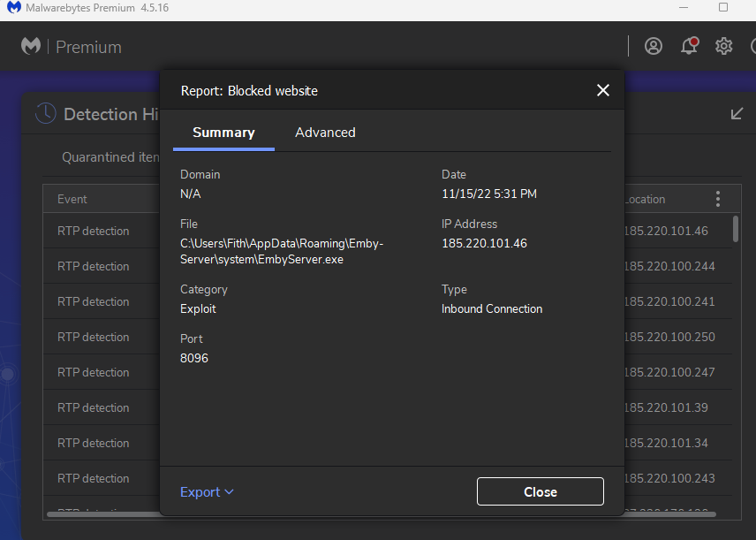Click the port value 8096

[193, 358]
